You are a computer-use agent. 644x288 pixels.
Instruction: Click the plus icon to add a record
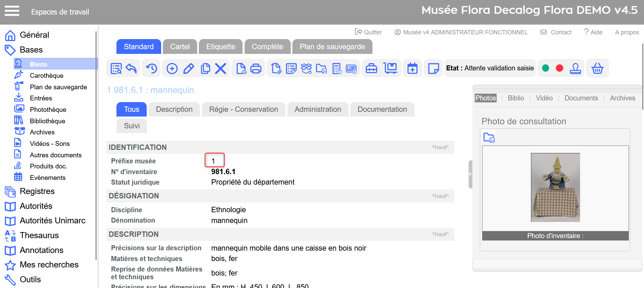172,68
